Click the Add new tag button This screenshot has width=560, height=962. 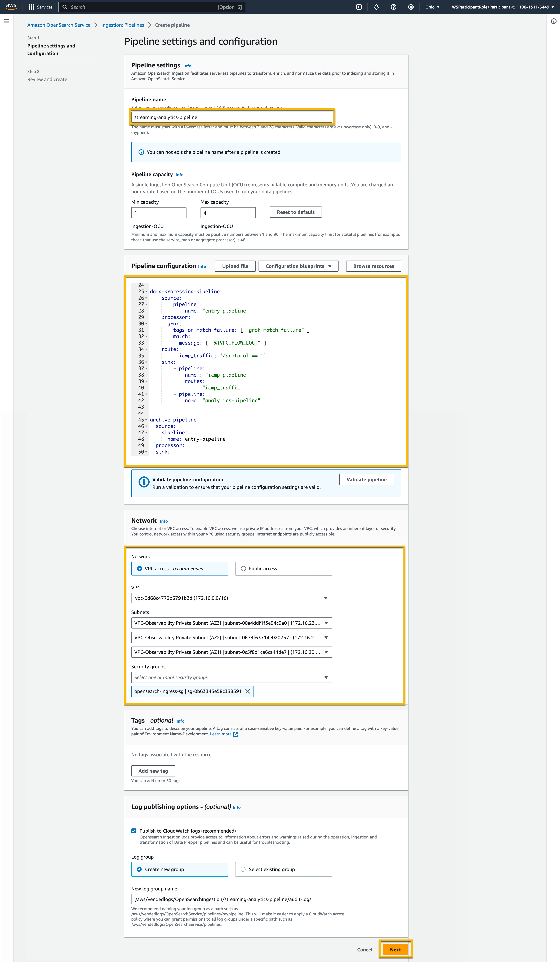pos(153,770)
